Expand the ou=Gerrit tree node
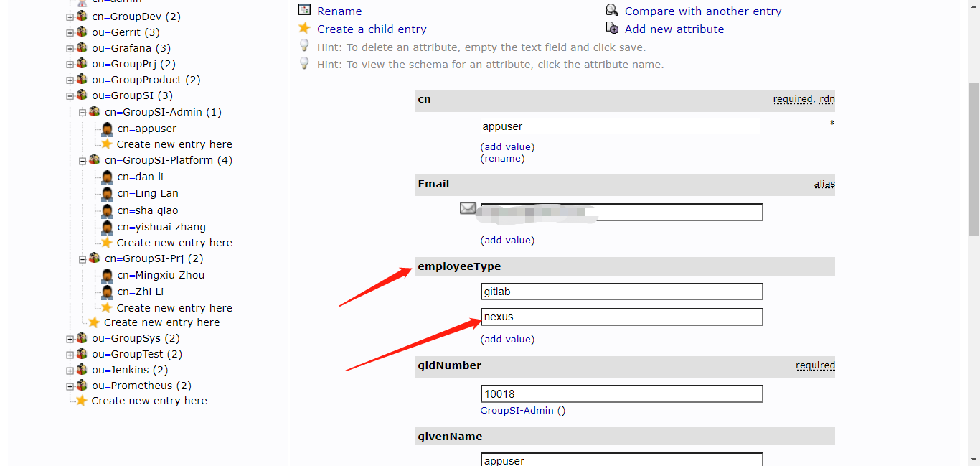Image resolution: width=980 pixels, height=466 pixels. click(x=70, y=32)
